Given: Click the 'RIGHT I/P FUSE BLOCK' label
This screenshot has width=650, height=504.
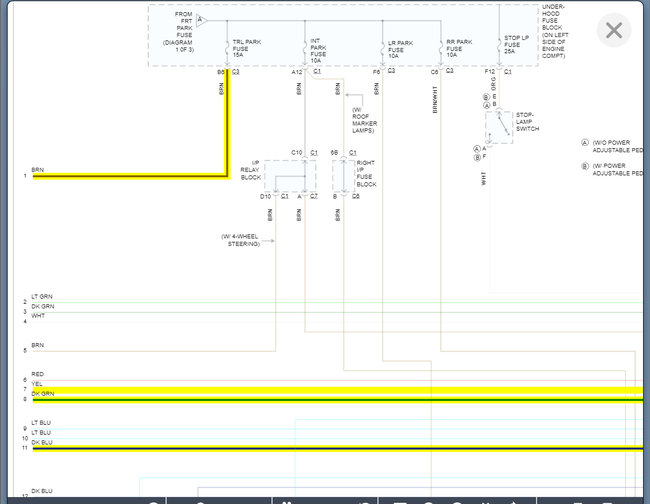Looking at the screenshot, I should (366, 174).
